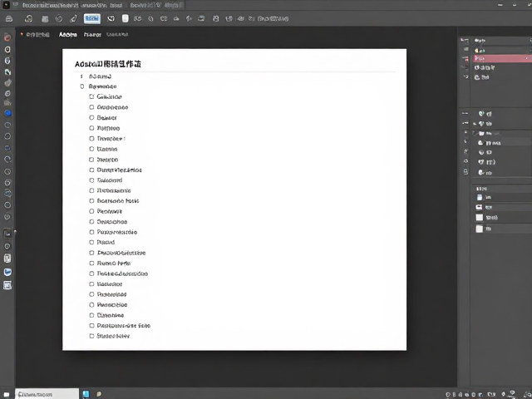The width and height of the screenshot is (532, 399).
Task: Click the white page icon in the top toolbar
Action: coord(126,18)
